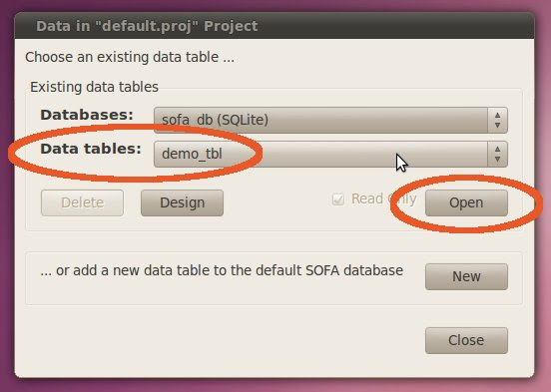Click the Data in "default.proj" Project title bar
The height and width of the screenshot is (392, 551).
point(275,26)
